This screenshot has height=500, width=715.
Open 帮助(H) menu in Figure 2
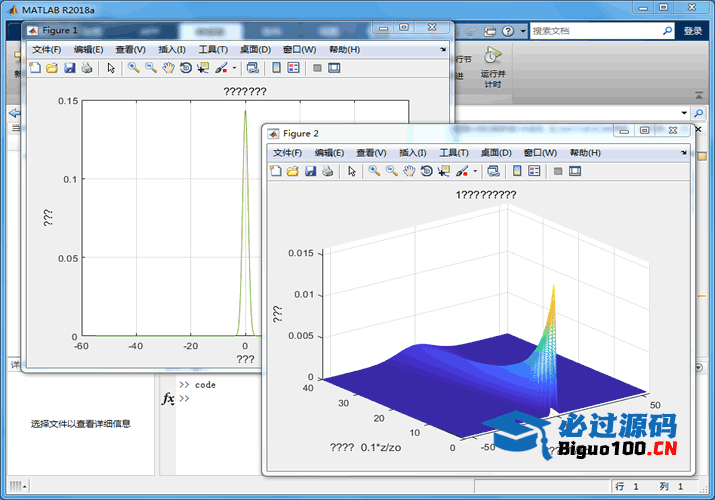pyautogui.click(x=585, y=153)
